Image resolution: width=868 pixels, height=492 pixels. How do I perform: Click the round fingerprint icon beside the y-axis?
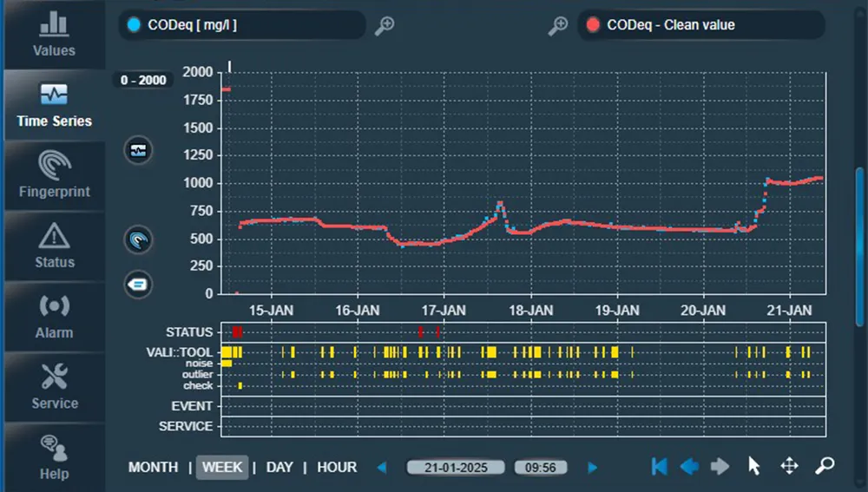click(x=139, y=239)
